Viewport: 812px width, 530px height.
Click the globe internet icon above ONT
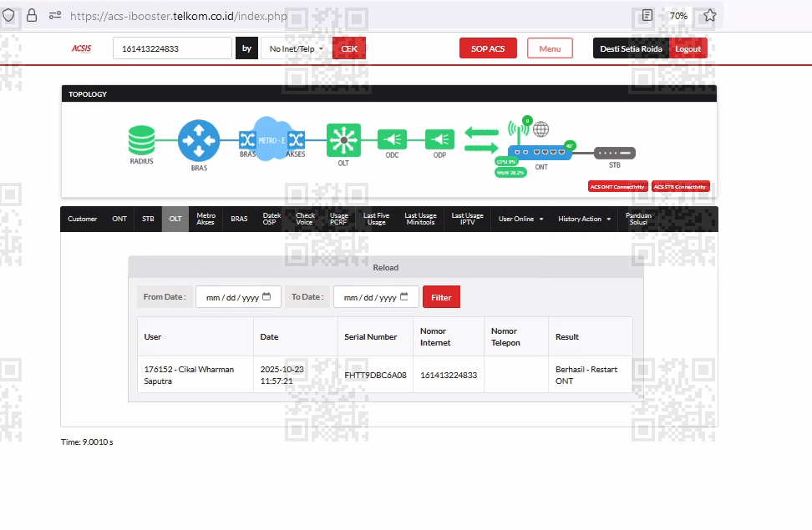[x=540, y=129]
